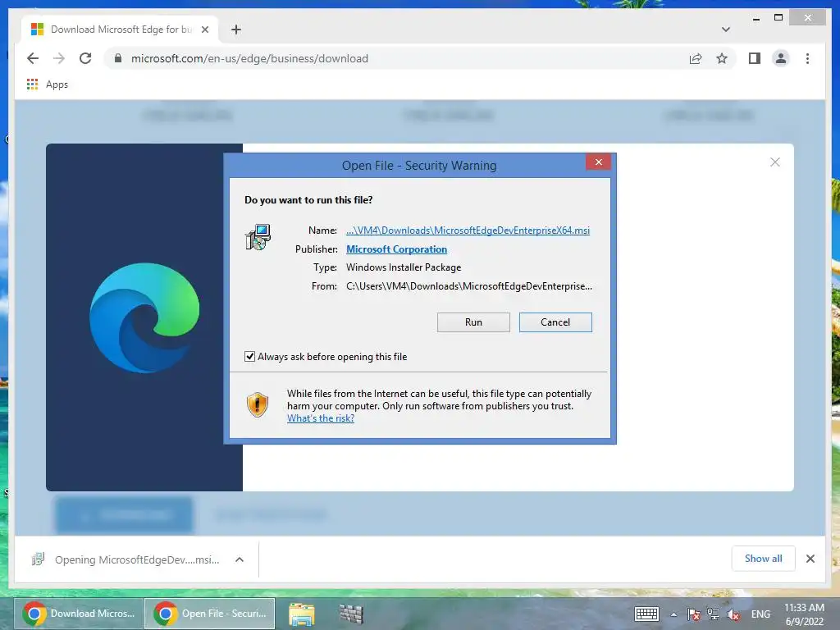840x630 pixels.
Task: Click the installer package icon in dialog
Action: click(258, 237)
